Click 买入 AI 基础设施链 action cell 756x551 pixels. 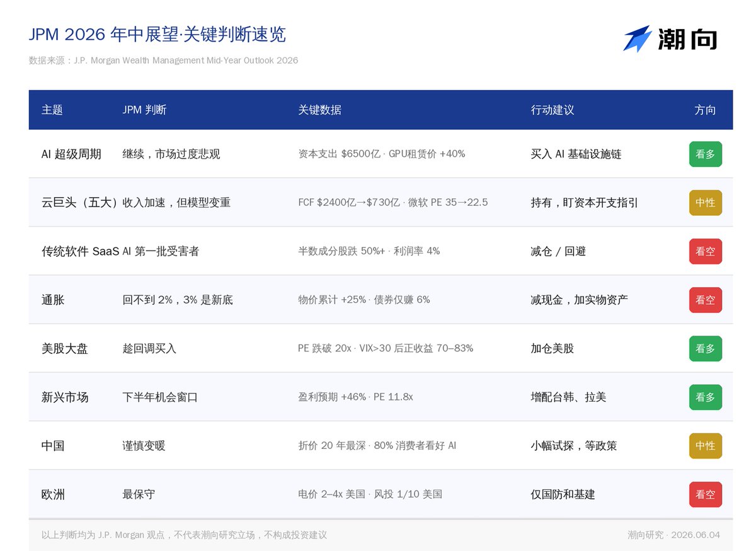pyautogui.click(x=576, y=154)
